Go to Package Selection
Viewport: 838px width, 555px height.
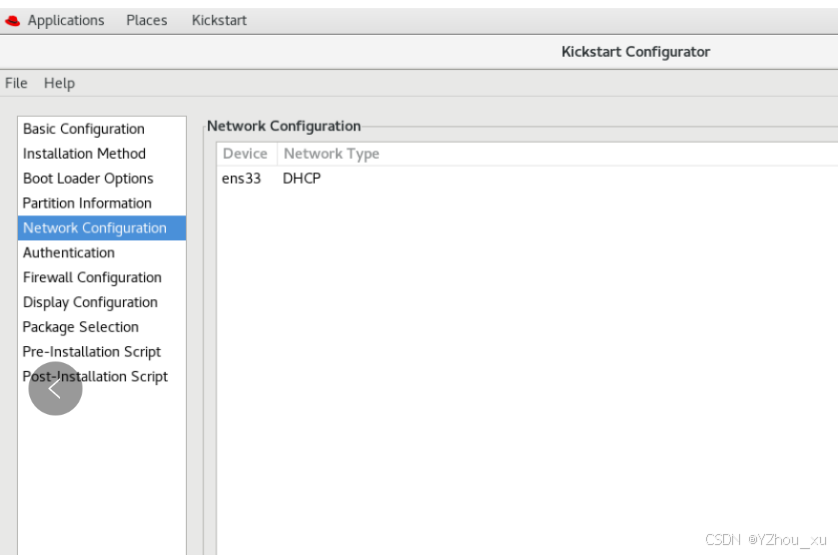coord(102,327)
